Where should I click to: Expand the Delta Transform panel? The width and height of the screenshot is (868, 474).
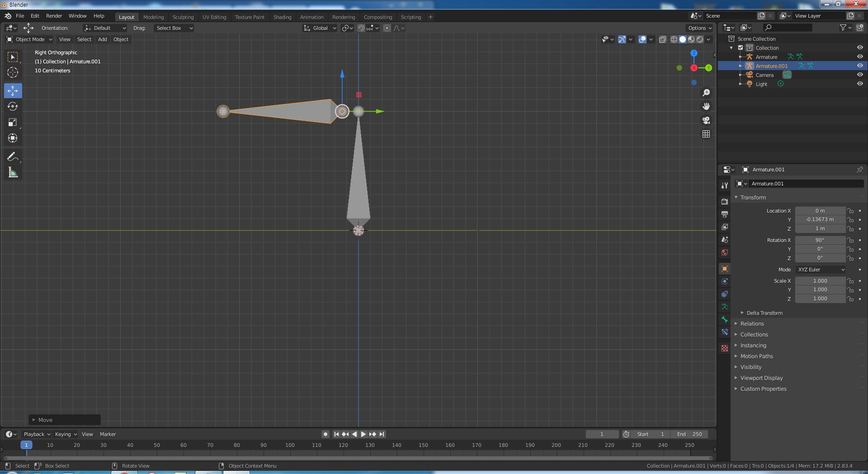(764, 313)
